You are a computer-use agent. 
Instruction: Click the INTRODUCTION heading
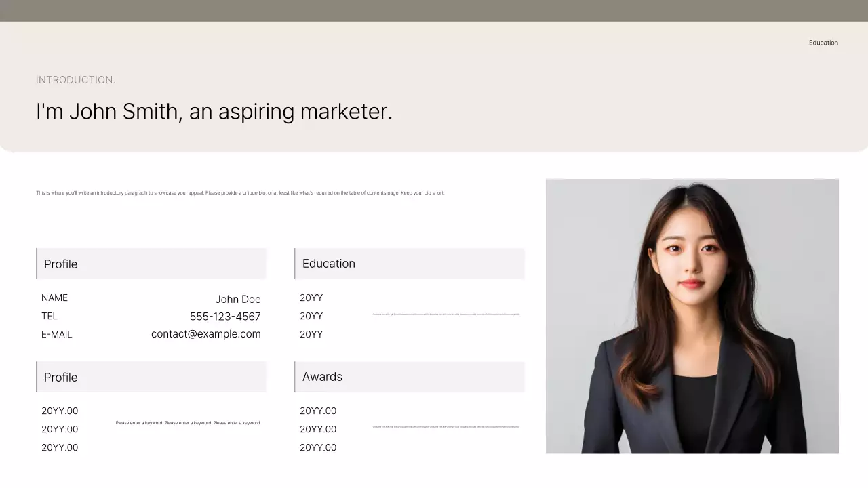tap(75, 79)
